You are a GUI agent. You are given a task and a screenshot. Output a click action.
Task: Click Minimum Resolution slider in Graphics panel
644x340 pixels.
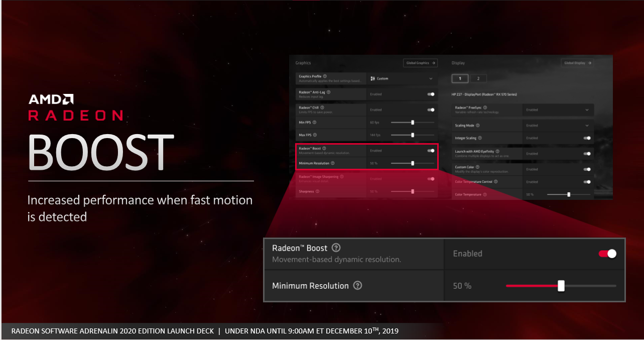(x=413, y=163)
